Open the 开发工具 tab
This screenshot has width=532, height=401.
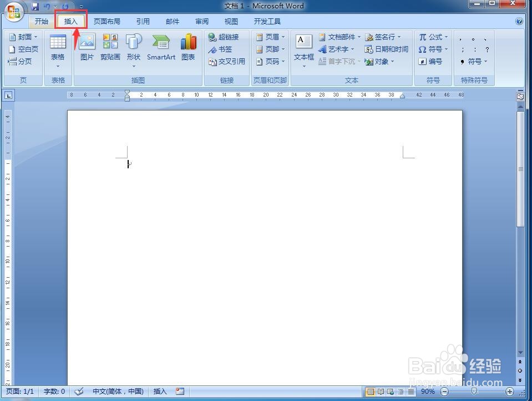click(x=267, y=22)
